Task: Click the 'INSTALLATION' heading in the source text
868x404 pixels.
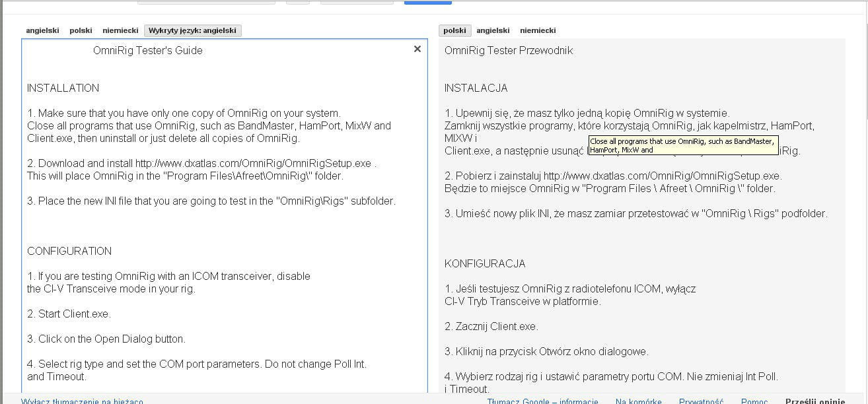Action: coord(63,88)
